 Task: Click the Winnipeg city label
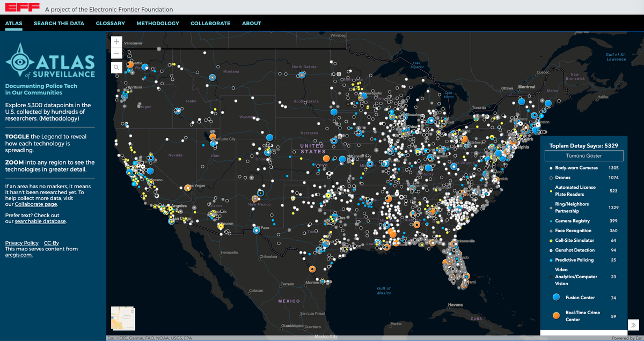(338, 35)
